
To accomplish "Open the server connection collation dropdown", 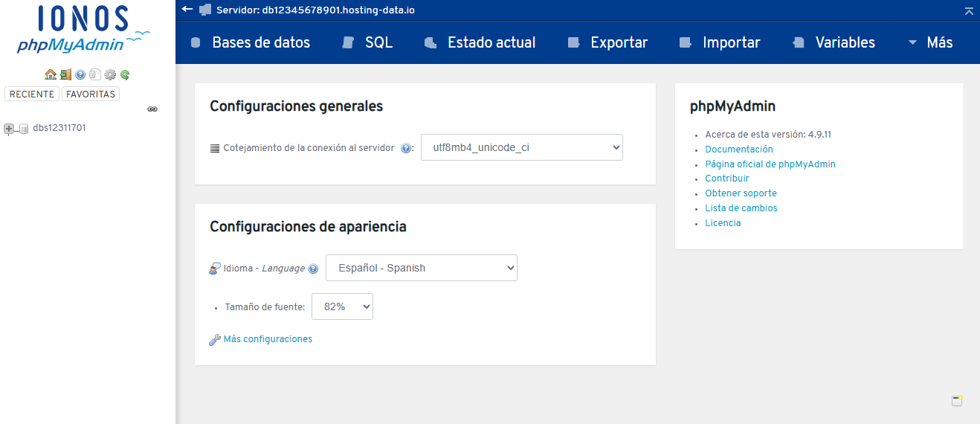I will click(522, 147).
